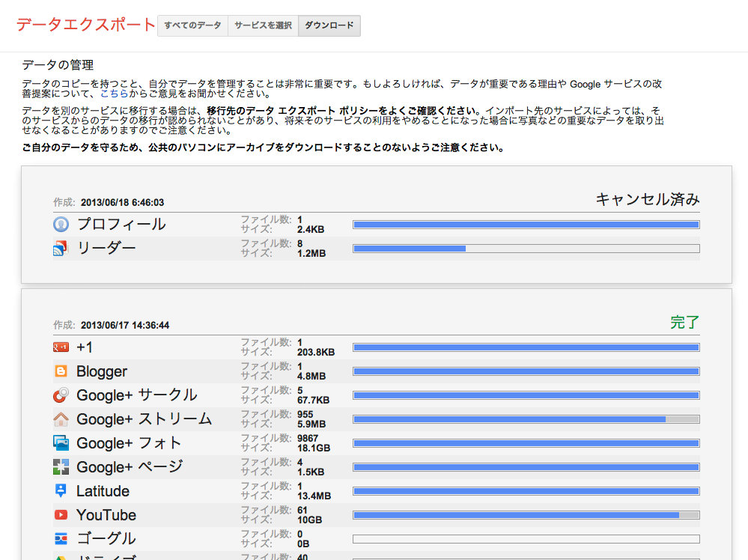This screenshot has width=748, height=560.
Task: Click the プロフィール service name
Action: point(121,224)
